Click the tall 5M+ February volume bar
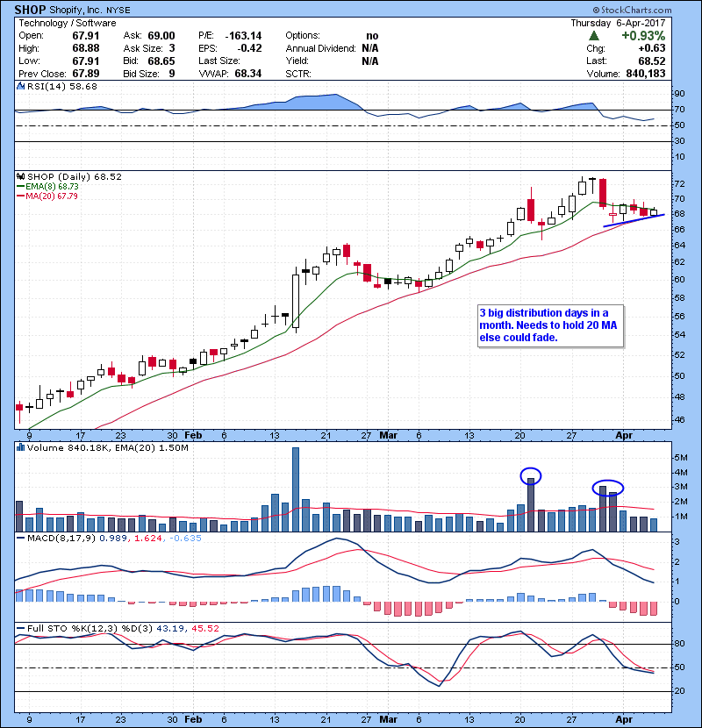This screenshot has width=702, height=728. (x=296, y=489)
